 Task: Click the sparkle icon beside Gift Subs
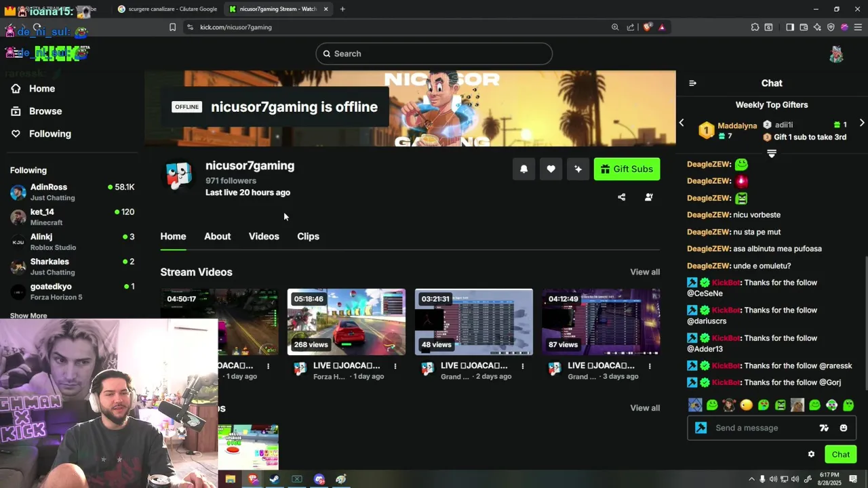pyautogui.click(x=578, y=169)
